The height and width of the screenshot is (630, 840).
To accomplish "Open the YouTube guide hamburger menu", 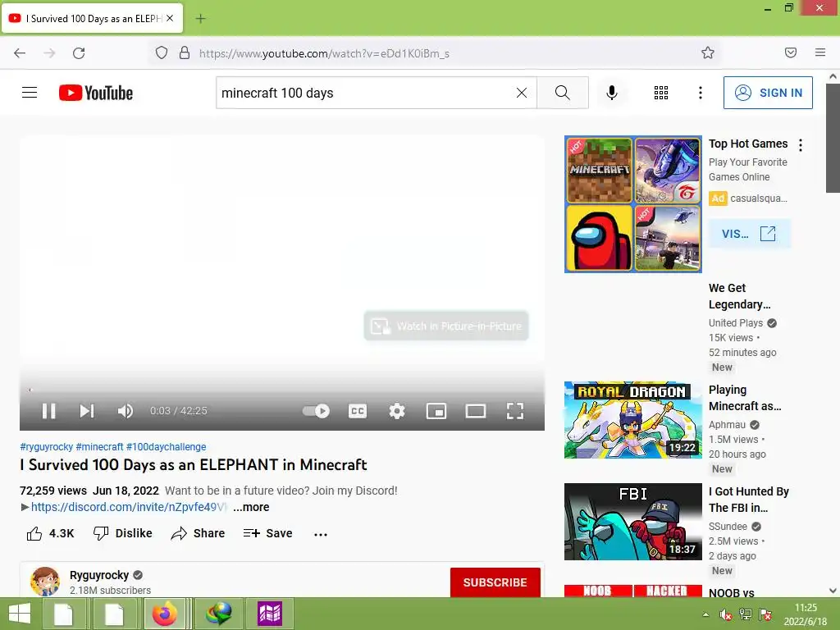I will 30,93.
